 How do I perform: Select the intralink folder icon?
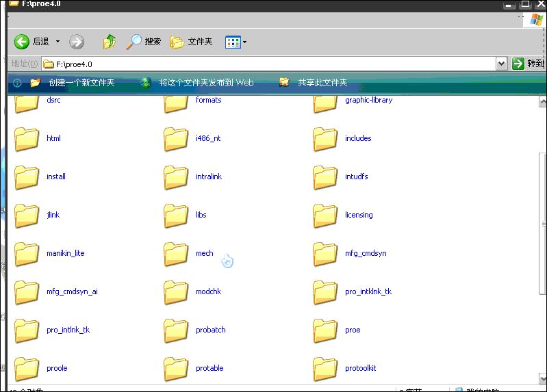click(x=176, y=177)
